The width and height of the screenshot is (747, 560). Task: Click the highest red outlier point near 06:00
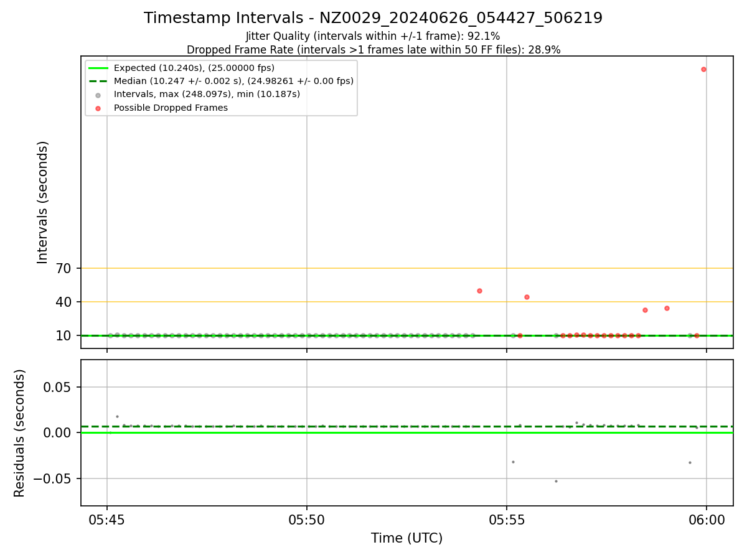coord(703,69)
